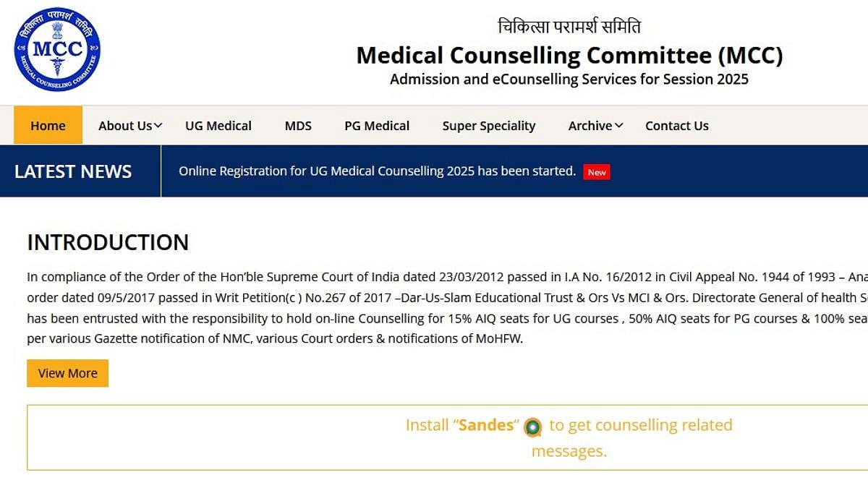
Task: Go to the UG Medical menu item
Action: [x=218, y=126]
